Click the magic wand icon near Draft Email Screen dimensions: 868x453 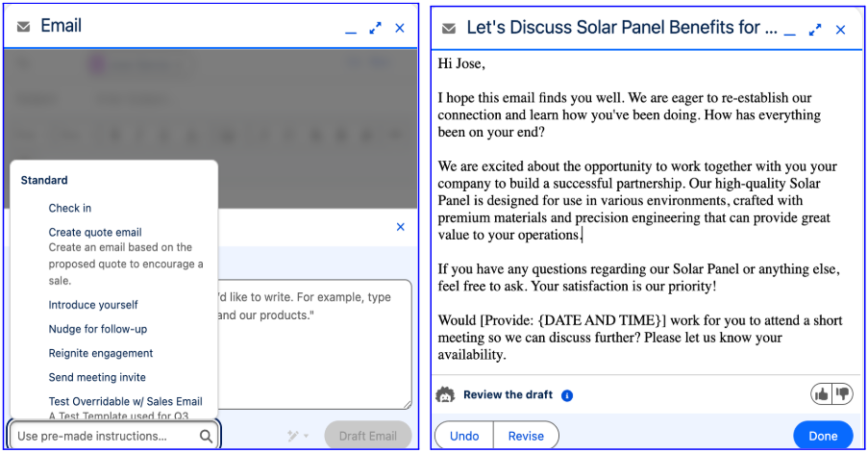click(293, 436)
